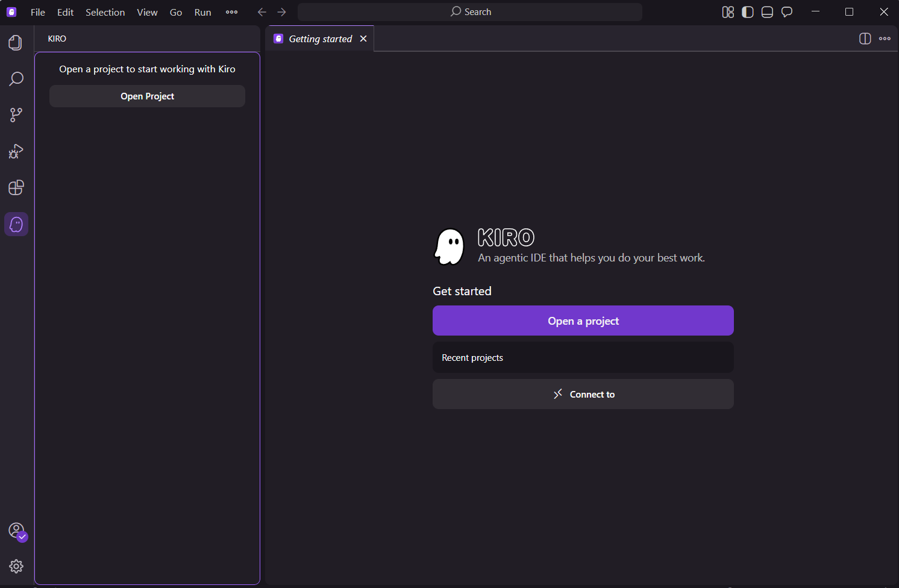Open the Extensions view
Screen dimensions: 899x588
pos(16,187)
